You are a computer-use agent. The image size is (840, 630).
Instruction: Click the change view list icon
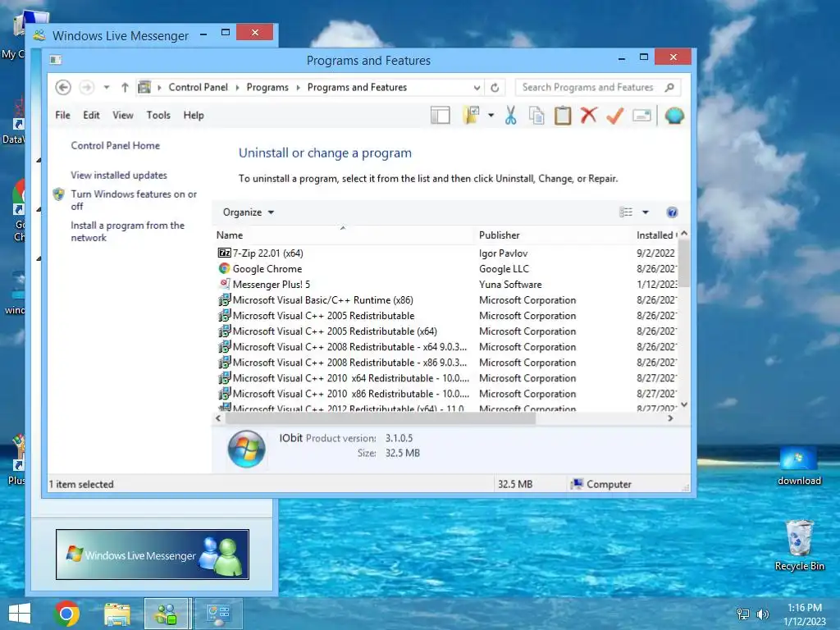(626, 212)
